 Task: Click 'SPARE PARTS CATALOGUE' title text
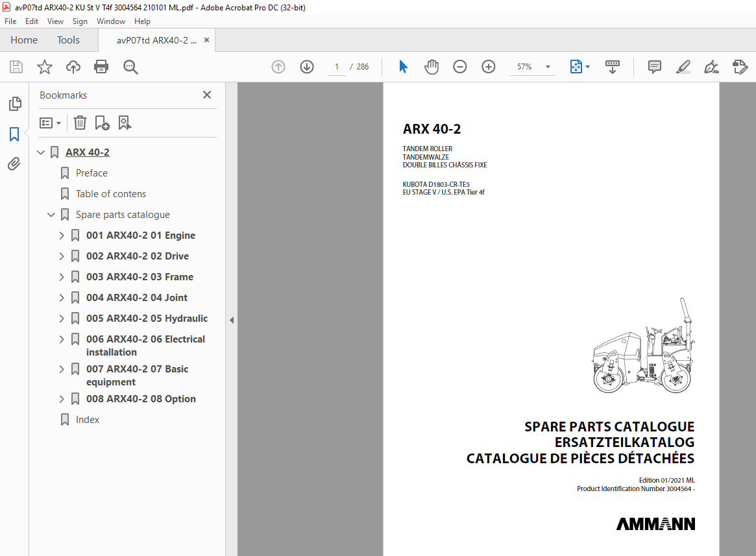pyautogui.click(x=609, y=427)
